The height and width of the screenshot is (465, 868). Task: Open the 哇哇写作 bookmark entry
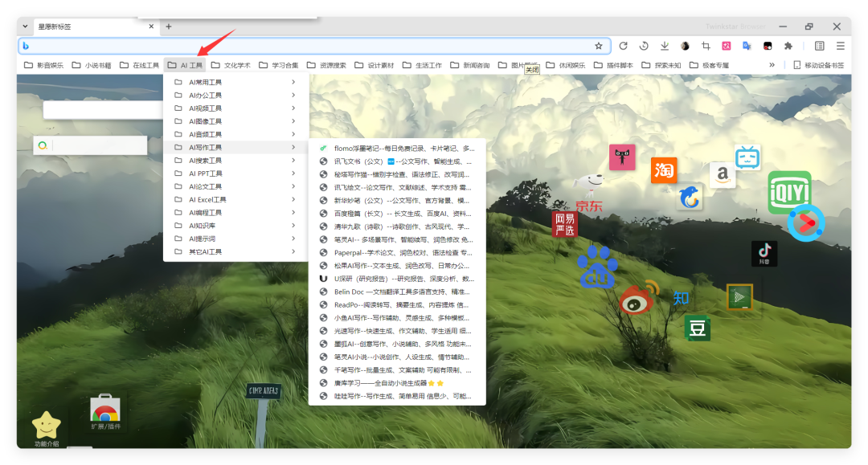[x=397, y=397]
